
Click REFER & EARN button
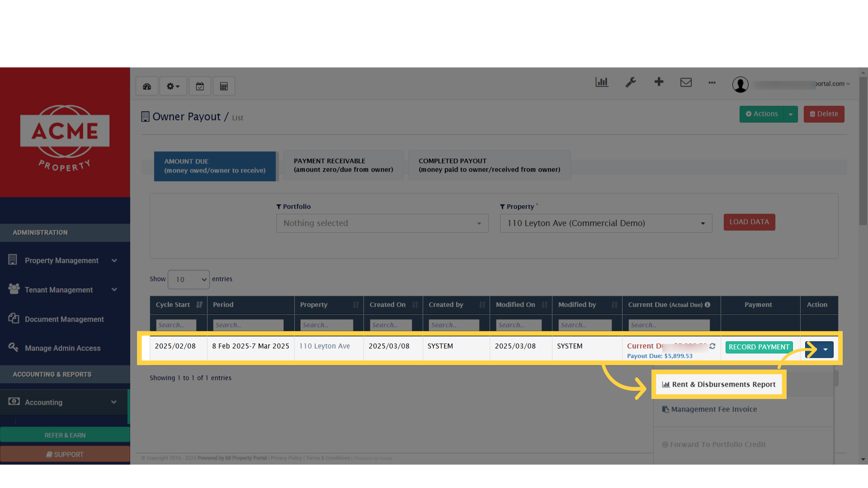pos(65,435)
